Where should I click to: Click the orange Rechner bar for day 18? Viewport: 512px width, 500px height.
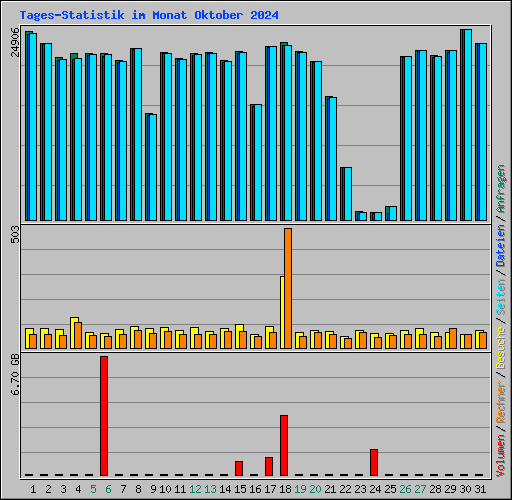click(288, 288)
